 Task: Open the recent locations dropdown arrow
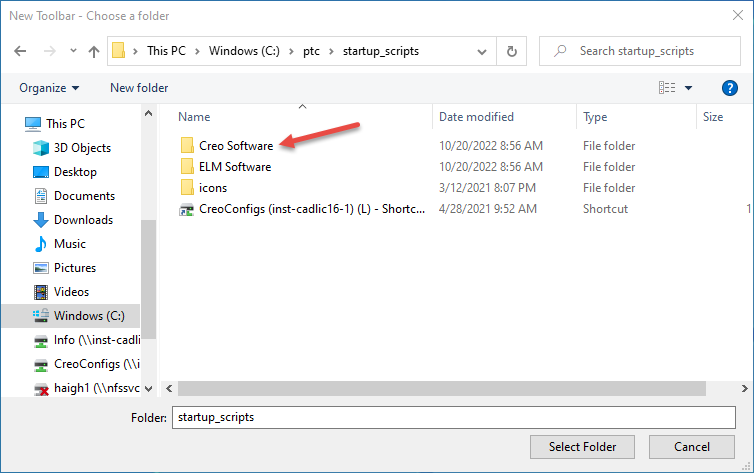coord(70,51)
